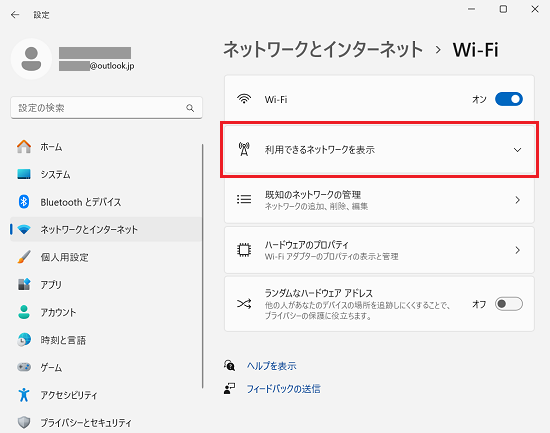Click ネットワークとインターネット breadcrumb in the heading
550x433 pixels.
tap(323, 49)
